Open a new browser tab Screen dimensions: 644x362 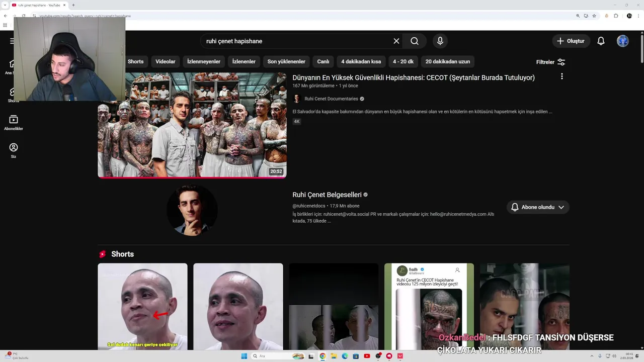[x=73, y=5]
